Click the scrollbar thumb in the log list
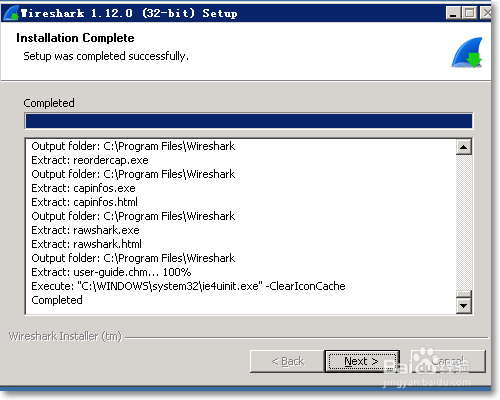 (x=464, y=294)
